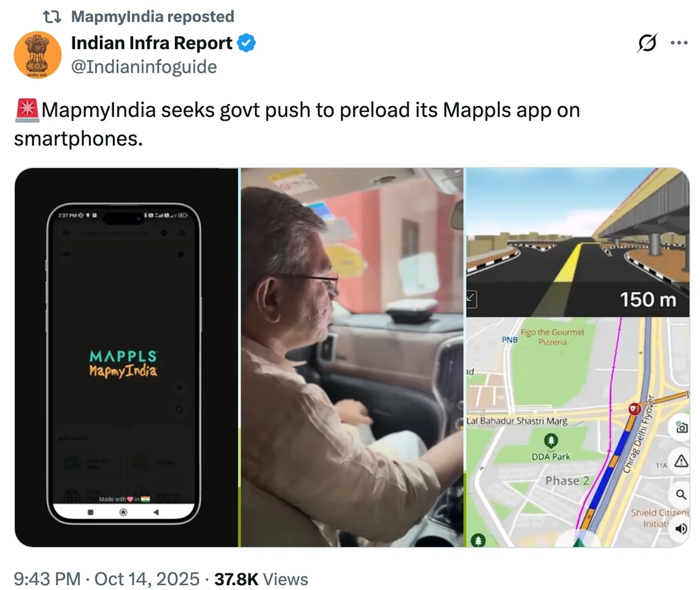Click the repost arrows icon
Viewport: 700px width, 590px height.
tap(52, 17)
